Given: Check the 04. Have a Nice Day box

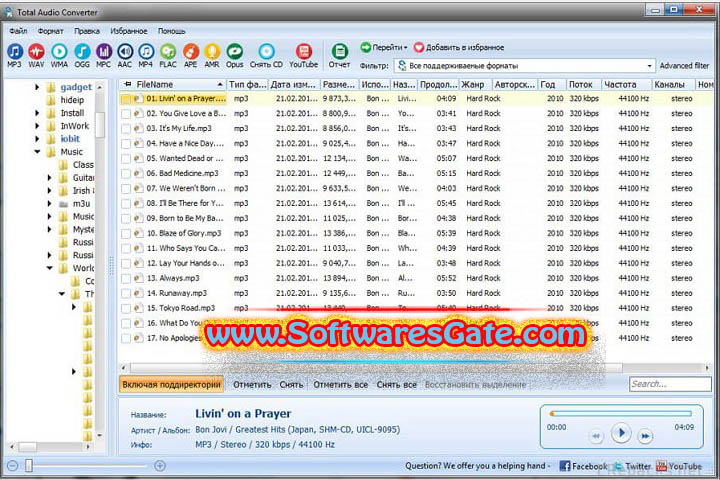Looking at the screenshot, I should click(126, 144).
